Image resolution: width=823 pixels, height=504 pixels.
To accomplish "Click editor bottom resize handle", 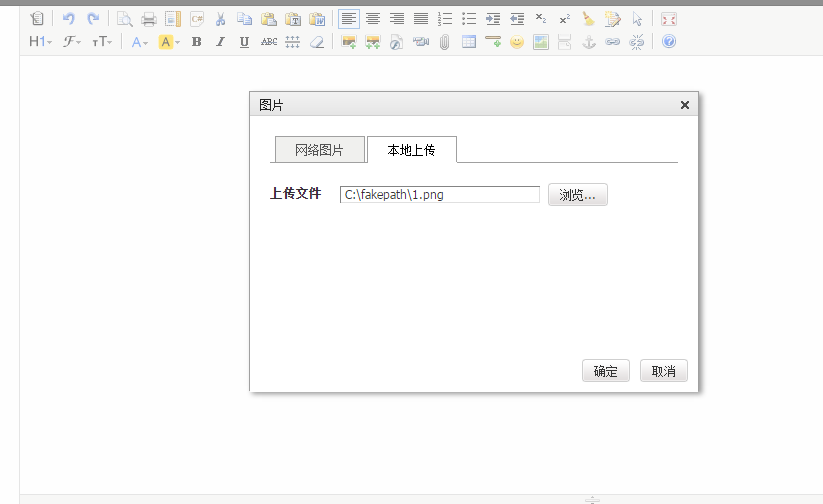I will [592, 500].
